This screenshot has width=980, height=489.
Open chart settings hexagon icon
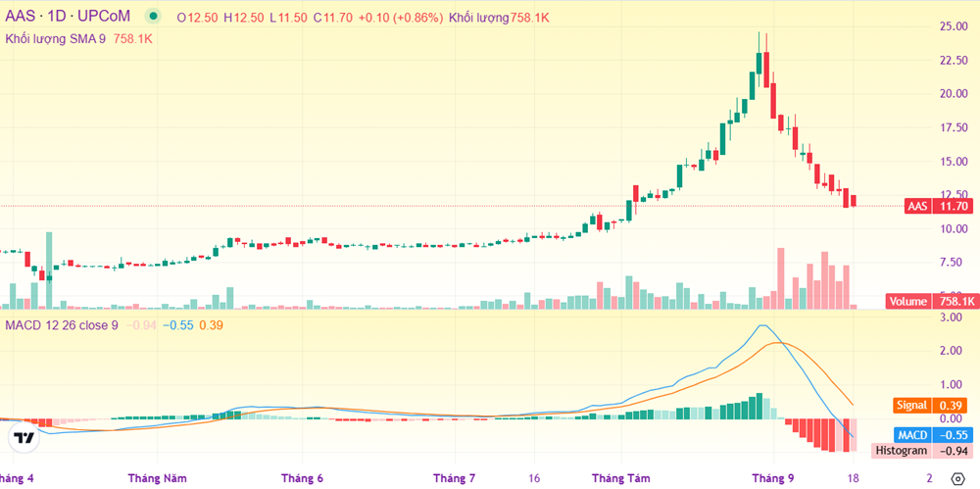tap(957, 478)
